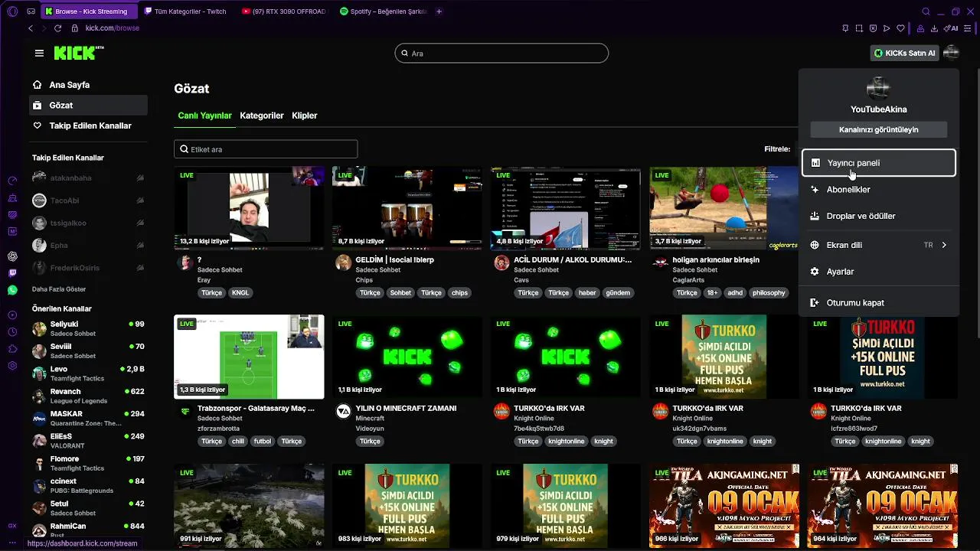Open followed channel TacoAbi

[89, 201]
